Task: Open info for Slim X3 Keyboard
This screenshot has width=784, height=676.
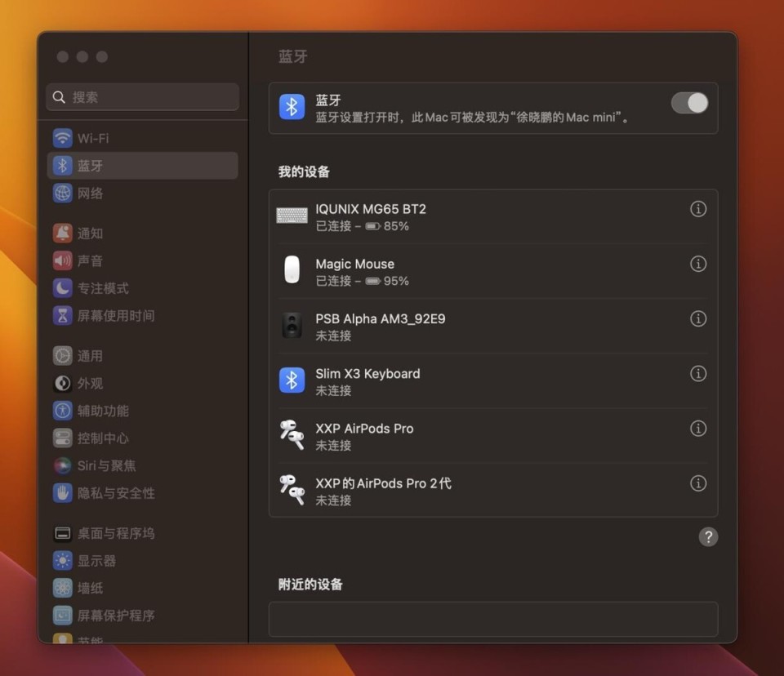Action: tap(698, 373)
